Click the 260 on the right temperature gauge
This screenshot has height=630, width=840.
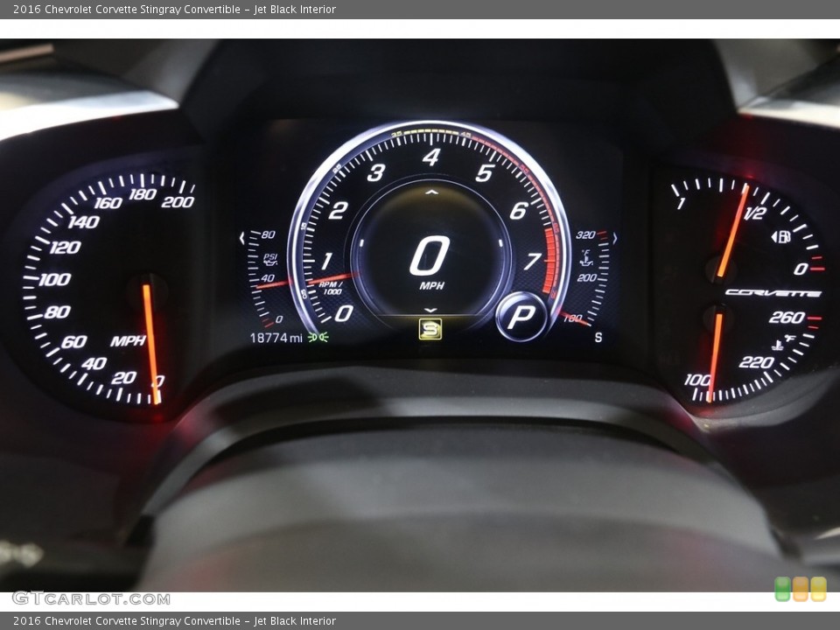[x=787, y=318]
